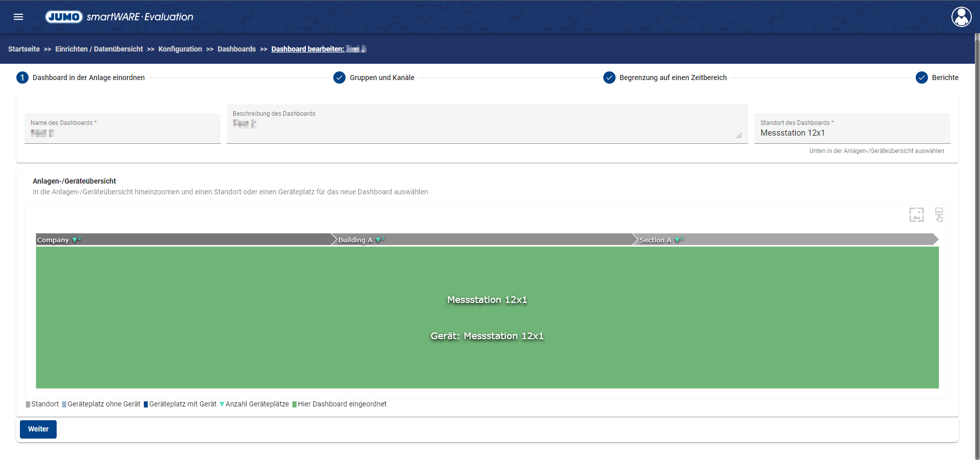980x460 pixels.
Task: Navigate to Konfiguration in the breadcrumb
Action: 180,49
